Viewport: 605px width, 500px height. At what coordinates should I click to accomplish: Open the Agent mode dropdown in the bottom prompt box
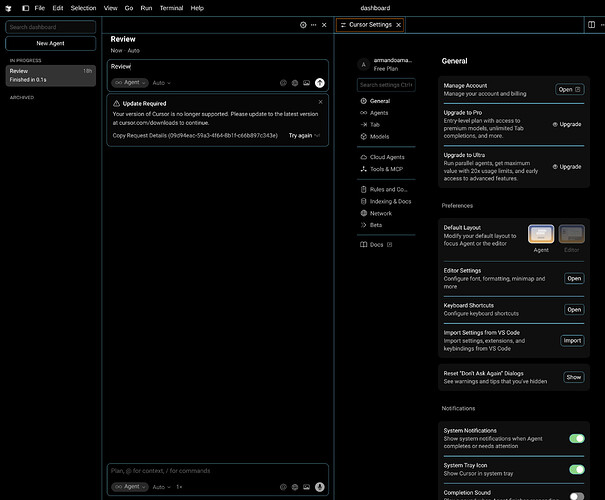point(130,487)
